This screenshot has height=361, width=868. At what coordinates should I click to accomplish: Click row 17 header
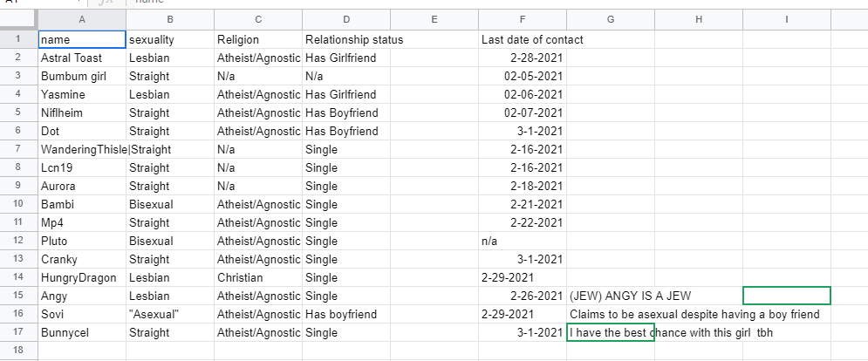click(x=18, y=332)
